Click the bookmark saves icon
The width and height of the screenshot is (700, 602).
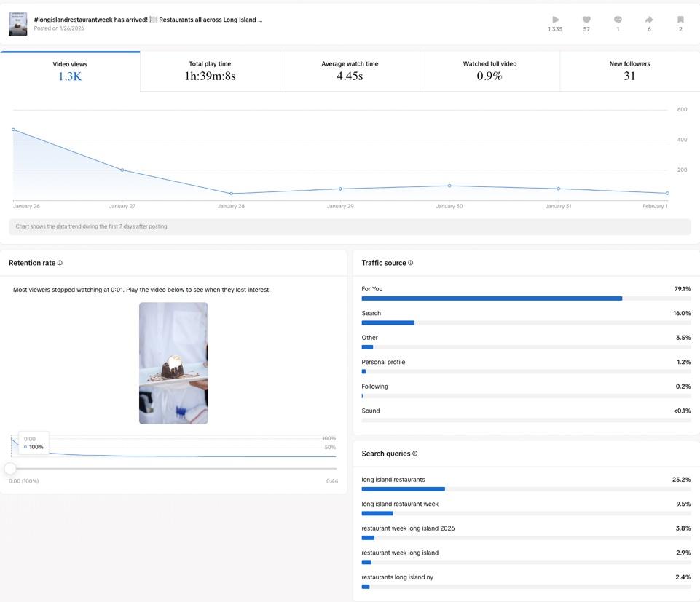click(680, 20)
